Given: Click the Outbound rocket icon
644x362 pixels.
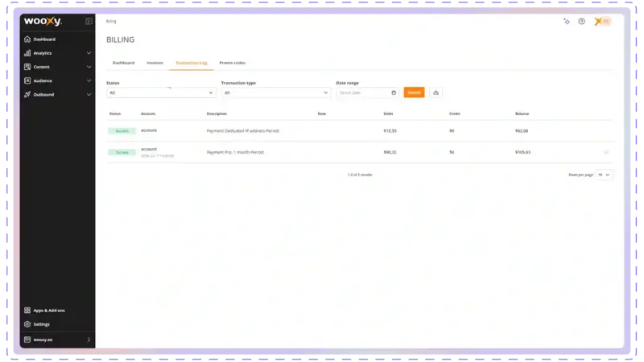Looking at the screenshot, I should click(x=27, y=94).
